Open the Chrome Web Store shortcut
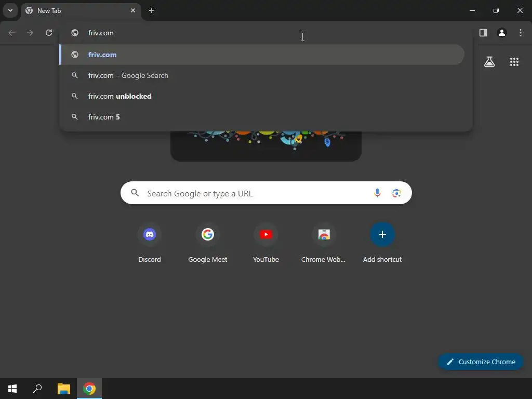This screenshot has width=532, height=399. (324, 243)
